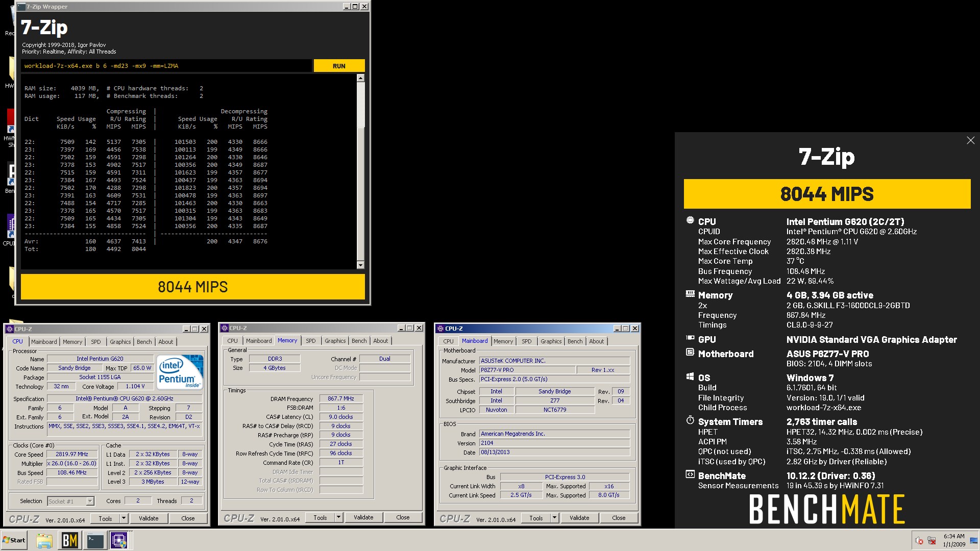Click the Sandy Bridge chipset field

pyautogui.click(x=555, y=391)
